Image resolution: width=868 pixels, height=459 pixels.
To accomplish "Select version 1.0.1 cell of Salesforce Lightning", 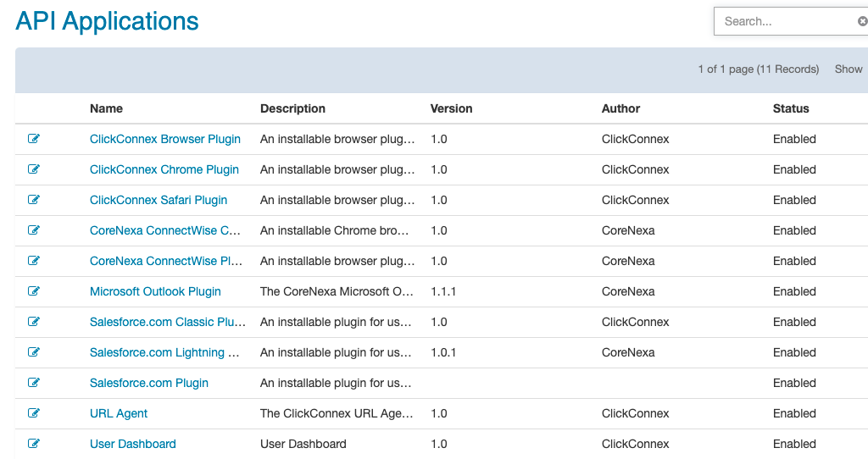I will coord(443,352).
